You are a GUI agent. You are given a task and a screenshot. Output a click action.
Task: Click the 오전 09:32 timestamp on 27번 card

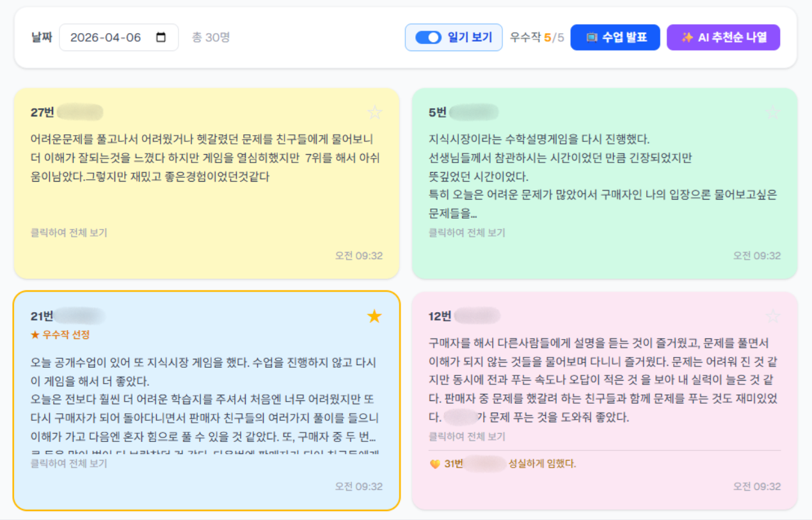pyautogui.click(x=359, y=256)
